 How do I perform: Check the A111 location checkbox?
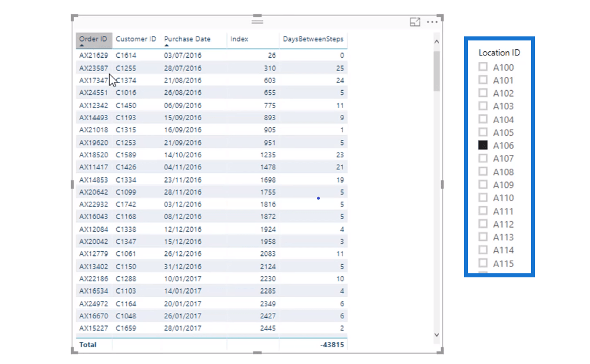(483, 210)
